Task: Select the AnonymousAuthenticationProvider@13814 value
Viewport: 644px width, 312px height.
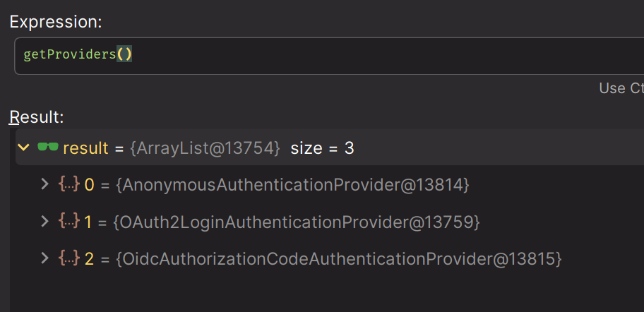Action: [x=292, y=185]
